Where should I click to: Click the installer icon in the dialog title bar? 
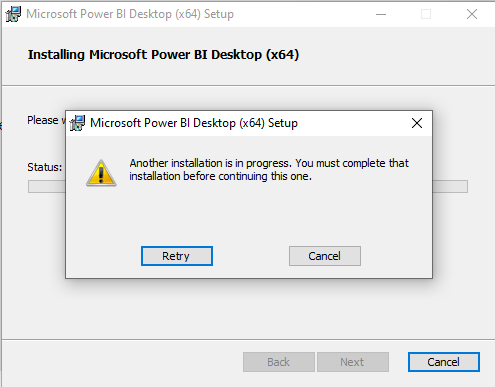click(x=77, y=123)
